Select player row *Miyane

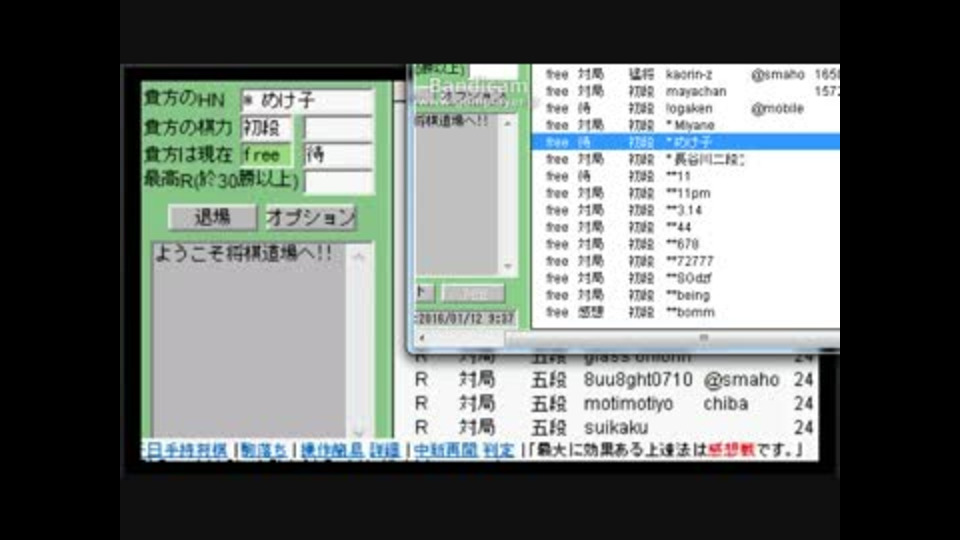pyautogui.click(x=686, y=126)
